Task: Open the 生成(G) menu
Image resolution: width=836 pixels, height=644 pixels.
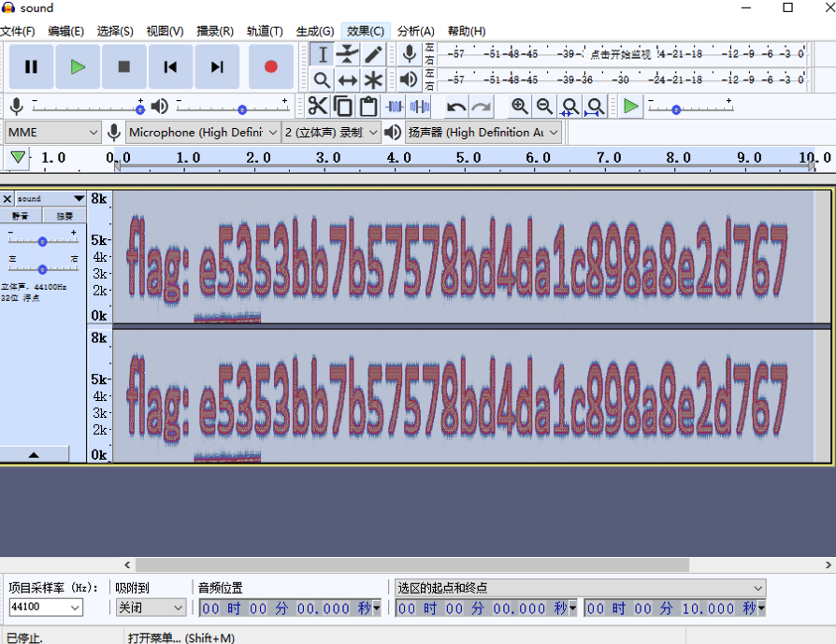Action: point(315,32)
